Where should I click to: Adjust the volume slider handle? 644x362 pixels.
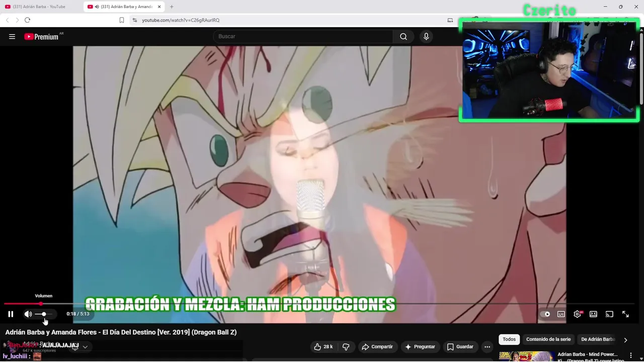point(44,314)
